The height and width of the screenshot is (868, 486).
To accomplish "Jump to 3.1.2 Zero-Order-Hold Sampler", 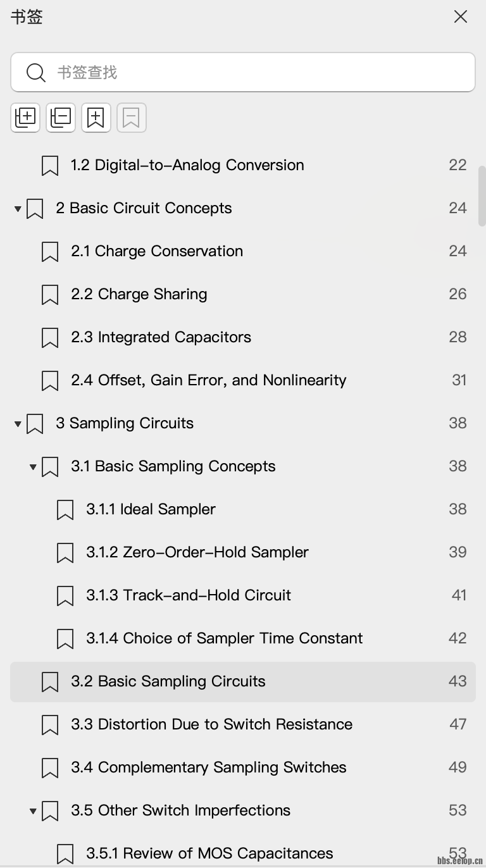I will [x=197, y=552].
